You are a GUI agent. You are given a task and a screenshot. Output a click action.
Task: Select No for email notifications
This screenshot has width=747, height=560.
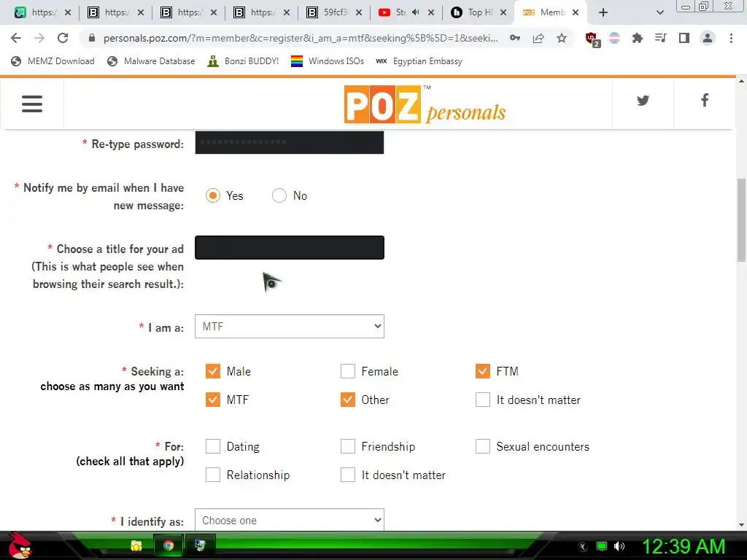pyautogui.click(x=279, y=195)
